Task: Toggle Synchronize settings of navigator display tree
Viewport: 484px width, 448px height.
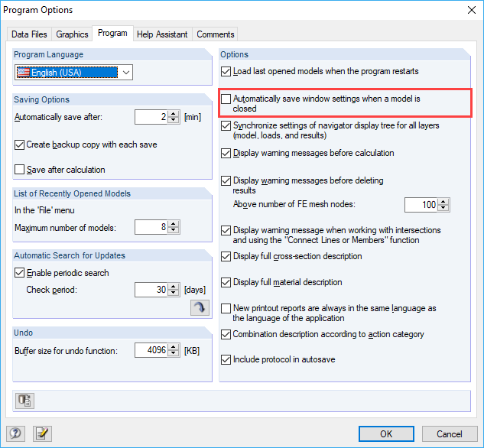Action: pyautogui.click(x=226, y=126)
